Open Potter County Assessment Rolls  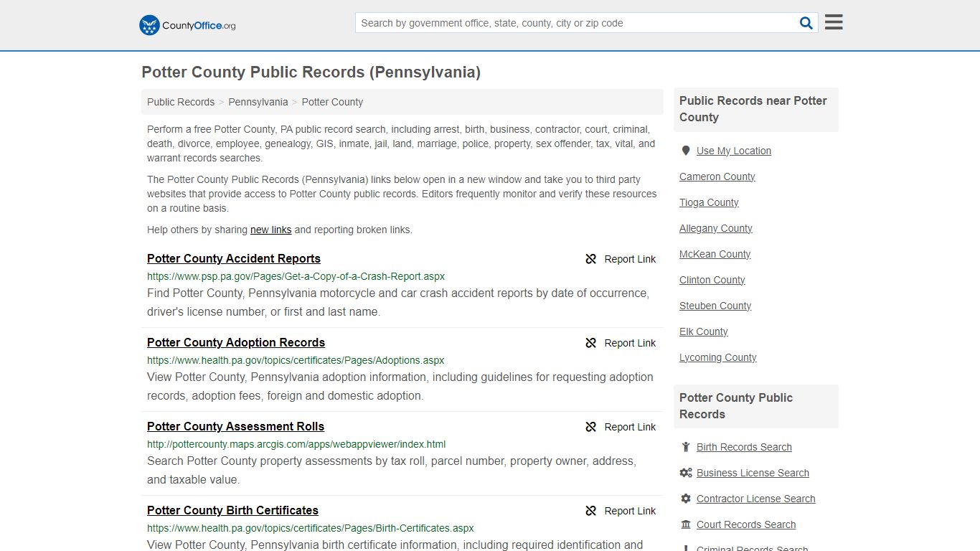coord(235,426)
